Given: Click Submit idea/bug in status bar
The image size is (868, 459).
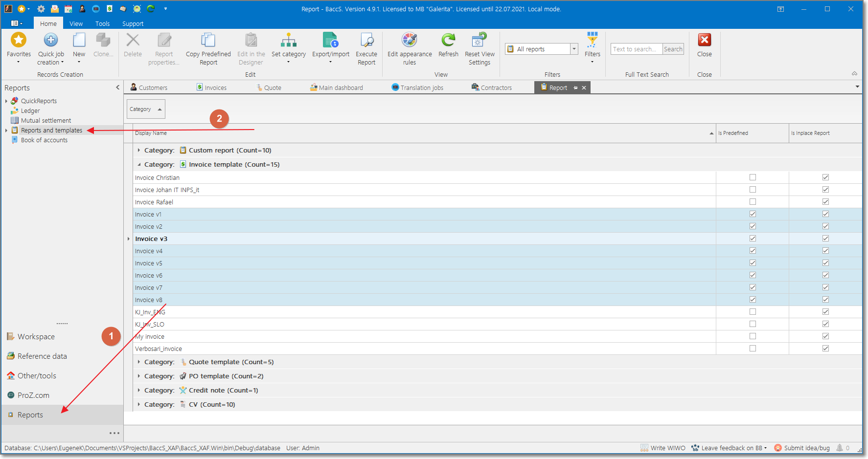Looking at the screenshot, I should pyautogui.click(x=802, y=448).
